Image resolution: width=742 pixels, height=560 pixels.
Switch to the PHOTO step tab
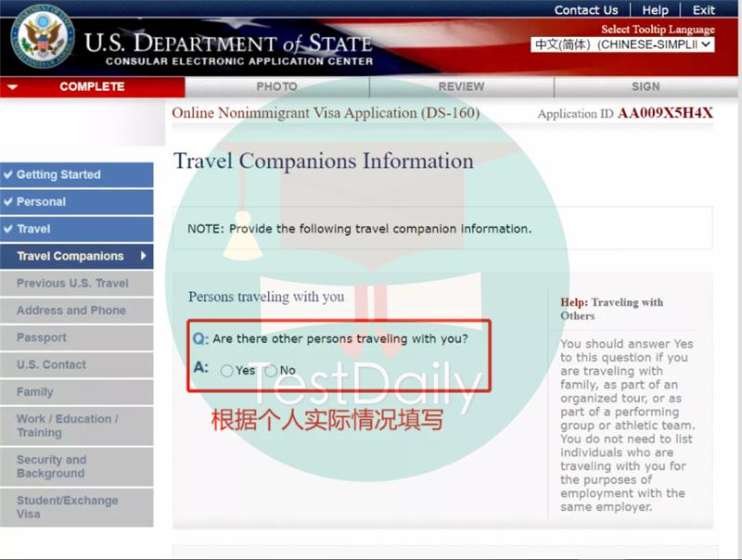click(276, 87)
